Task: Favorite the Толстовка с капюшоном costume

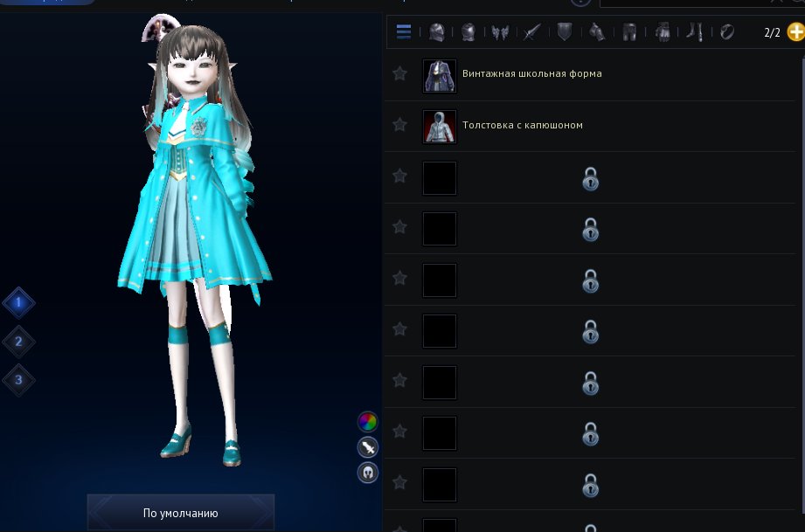Action: (x=400, y=125)
